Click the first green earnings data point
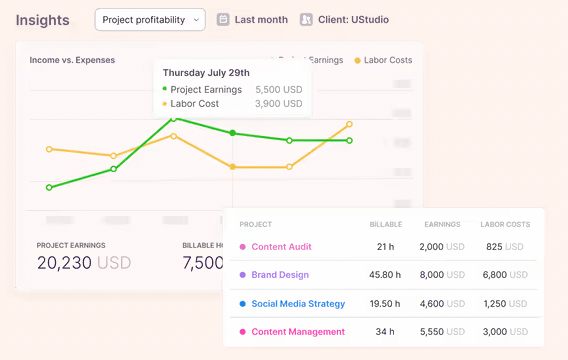Screen dimensions: 568x360 (x=49, y=188)
